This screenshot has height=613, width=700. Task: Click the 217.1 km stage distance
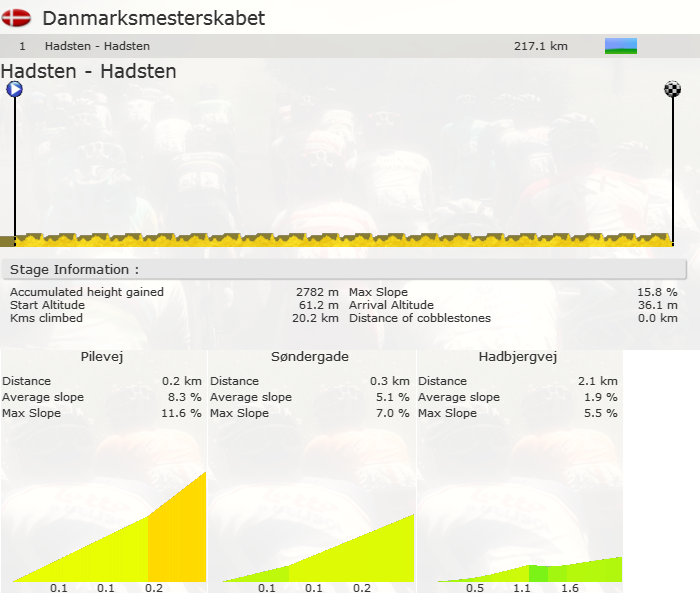[x=540, y=46]
